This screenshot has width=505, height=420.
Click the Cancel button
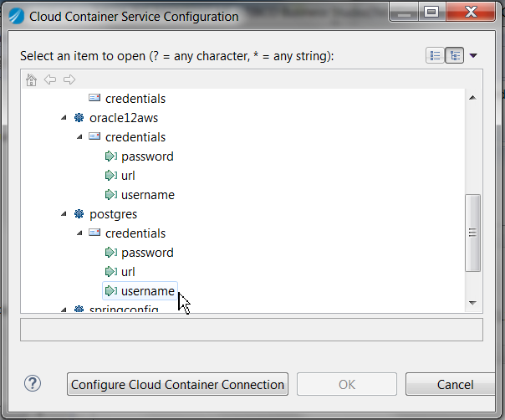coord(451,384)
